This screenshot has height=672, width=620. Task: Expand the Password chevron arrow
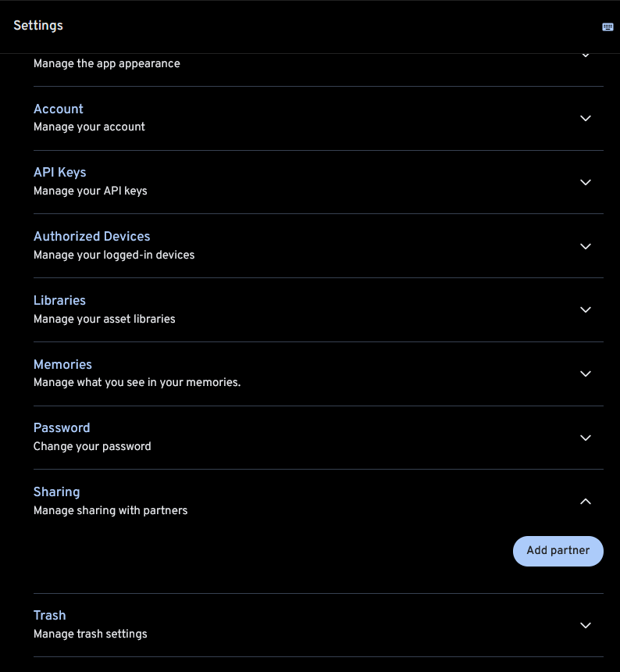tap(586, 438)
